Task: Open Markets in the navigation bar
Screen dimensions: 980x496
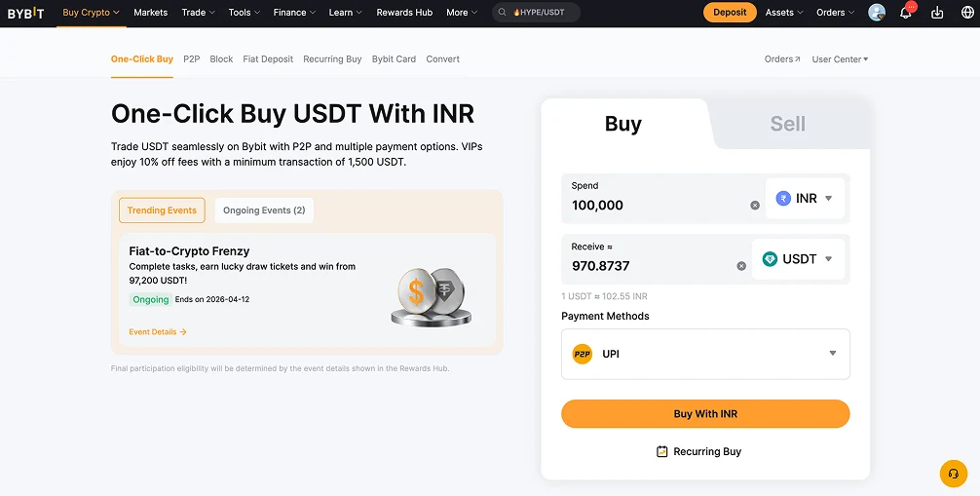Action: (x=151, y=13)
